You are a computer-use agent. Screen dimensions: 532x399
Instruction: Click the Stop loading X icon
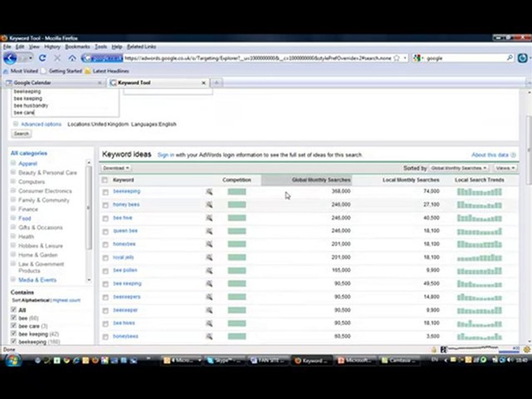pyautogui.click(x=57, y=58)
